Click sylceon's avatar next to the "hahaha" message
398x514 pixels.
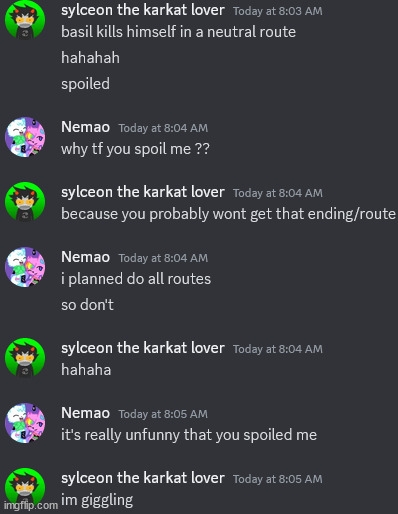pyautogui.click(x=25, y=358)
